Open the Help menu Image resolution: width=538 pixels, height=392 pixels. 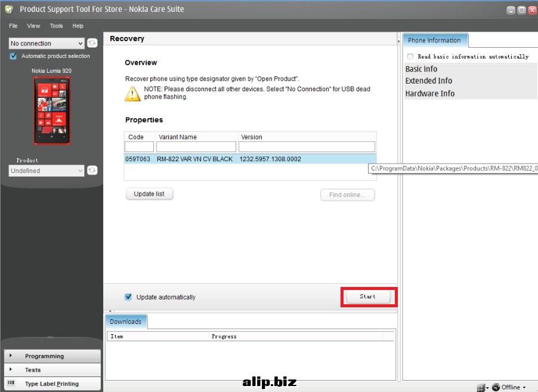[78, 26]
